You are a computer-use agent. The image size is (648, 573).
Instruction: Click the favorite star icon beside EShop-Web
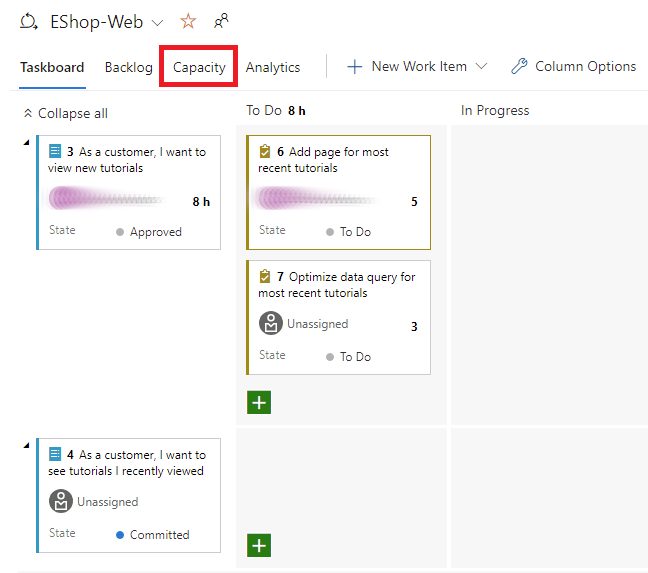[188, 21]
